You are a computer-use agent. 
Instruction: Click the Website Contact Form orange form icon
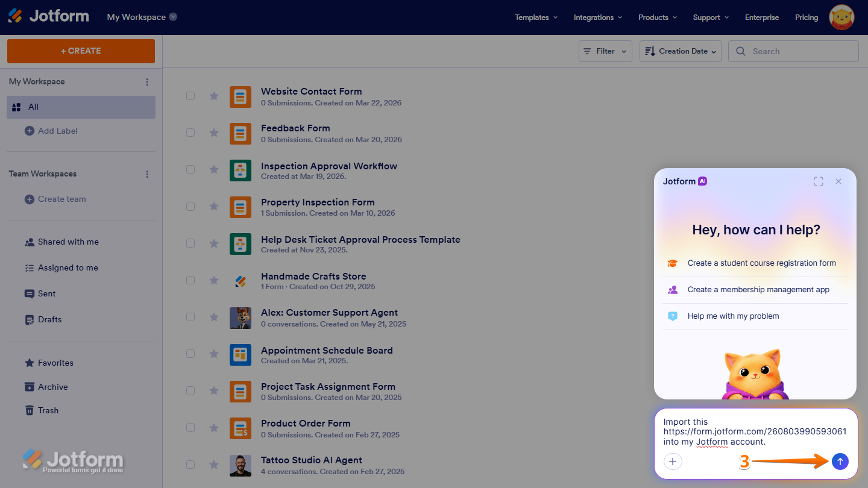click(241, 96)
